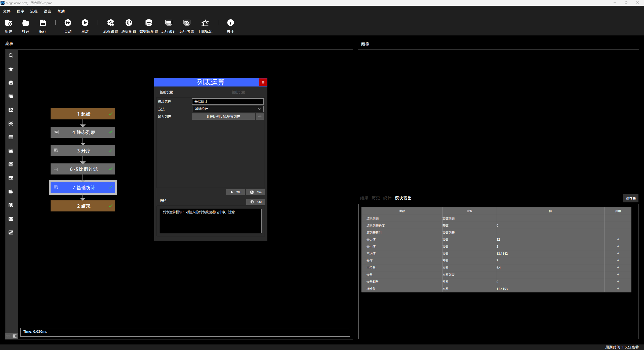Click the 执行 execute button

(x=235, y=192)
